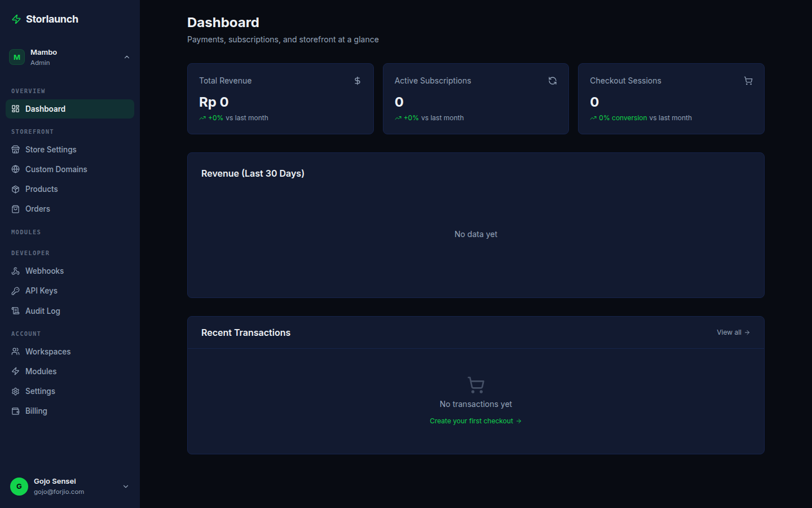Select Webhooks under Developer
Viewport: 812px width, 508px height.
(70, 271)
